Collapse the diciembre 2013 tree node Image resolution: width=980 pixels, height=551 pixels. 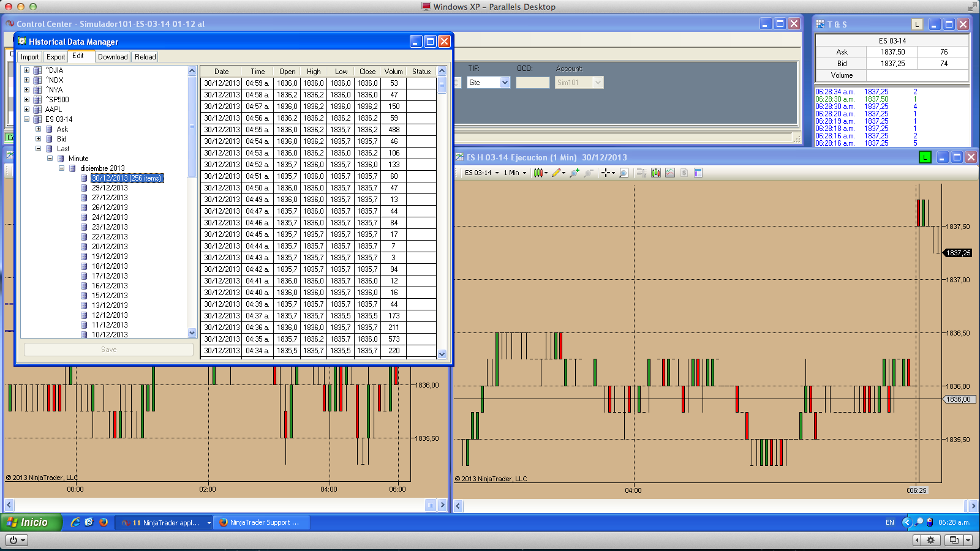click(61, 168)
